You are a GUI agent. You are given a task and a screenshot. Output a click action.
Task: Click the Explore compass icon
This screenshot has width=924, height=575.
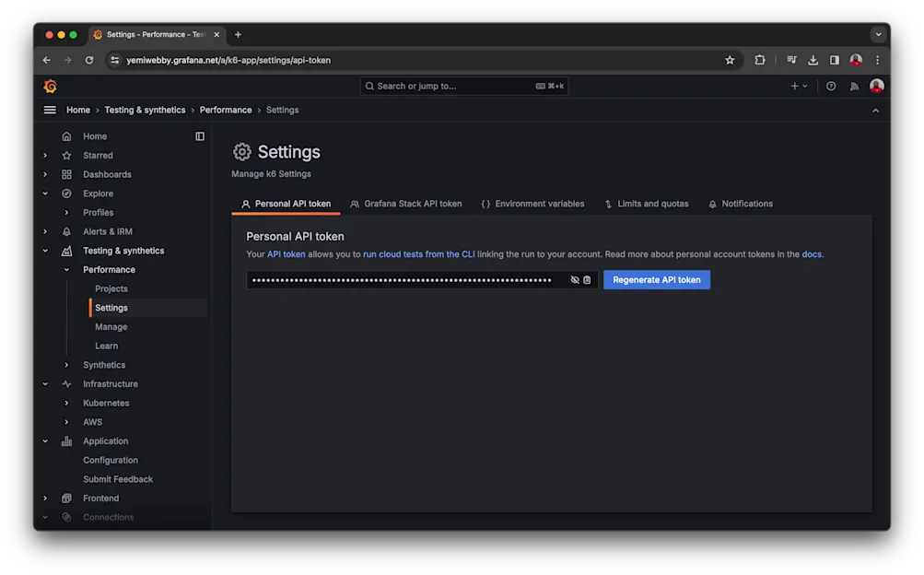[66, 194]
